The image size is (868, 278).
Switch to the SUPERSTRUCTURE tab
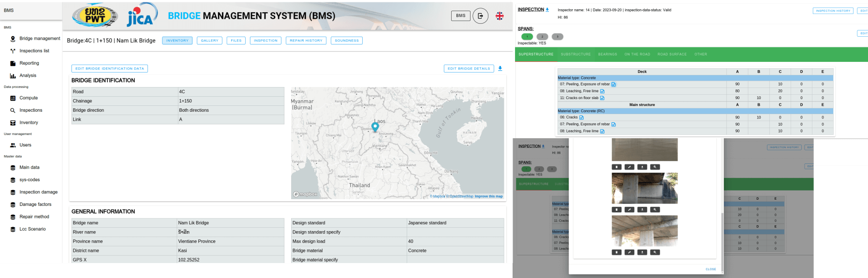pyautogui.click(x=536, y=54)
